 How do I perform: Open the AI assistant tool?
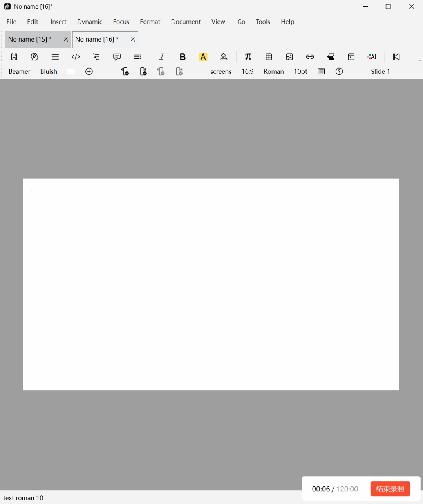click(372, 57)
